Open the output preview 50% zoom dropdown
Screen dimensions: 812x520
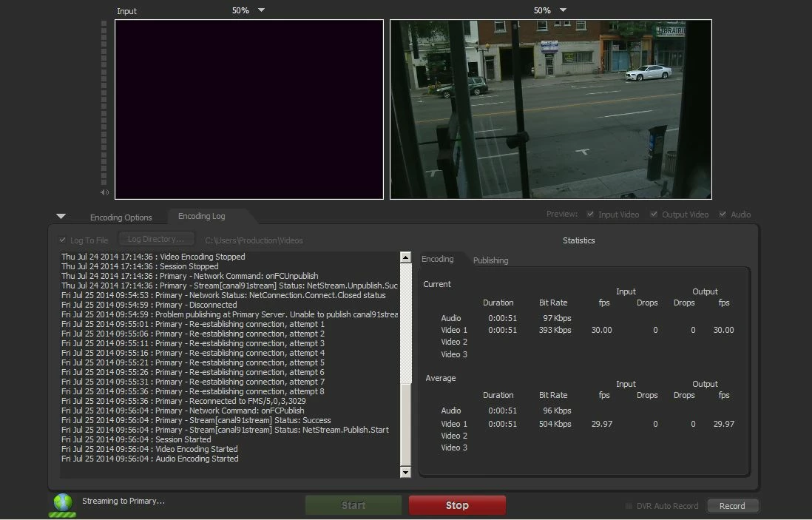(564, 10)
